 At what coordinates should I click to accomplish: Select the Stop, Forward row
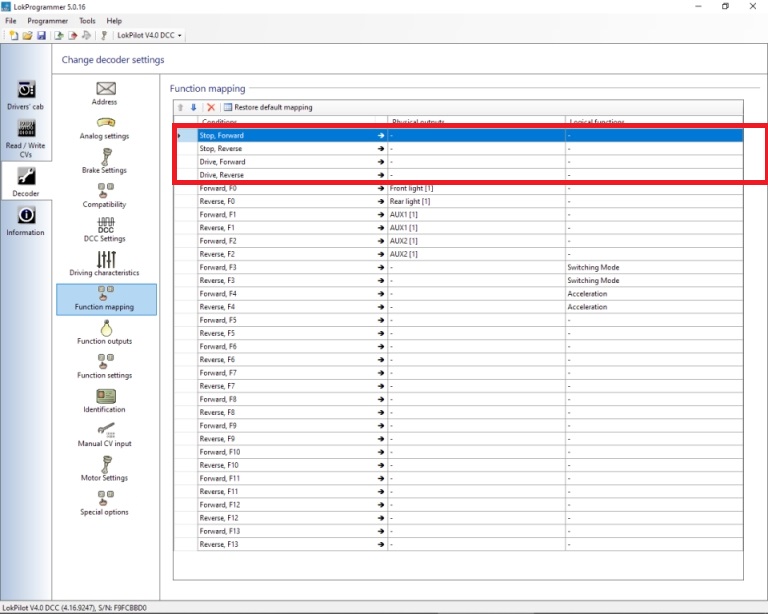458,135
